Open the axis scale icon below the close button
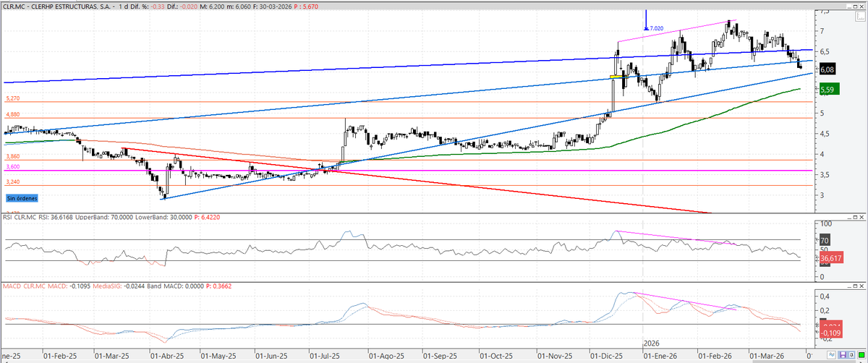The image size is (868, 363). click(860, 16)
